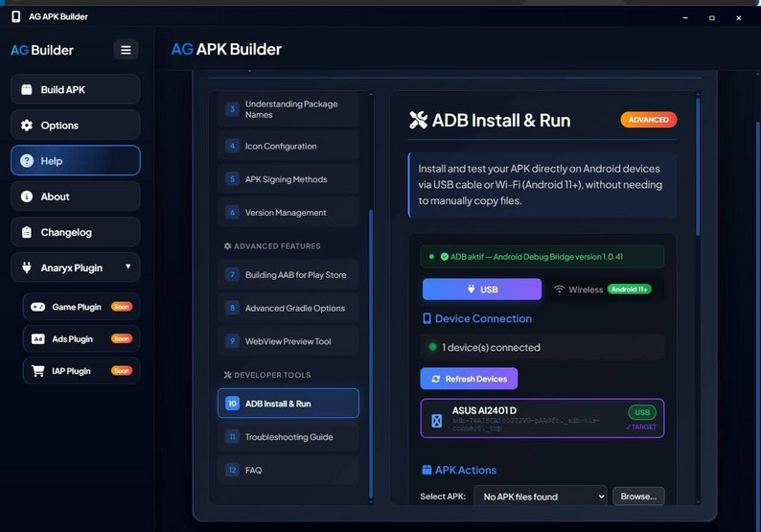Select ADB Install & Run topic
Screen dimensions: 761x532
288,404
